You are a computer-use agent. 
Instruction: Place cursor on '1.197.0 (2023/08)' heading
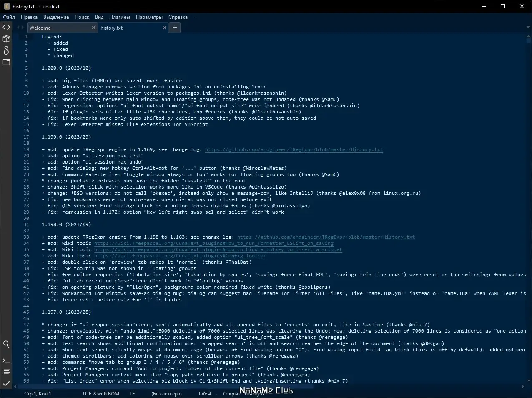click(x=66, y=312)
